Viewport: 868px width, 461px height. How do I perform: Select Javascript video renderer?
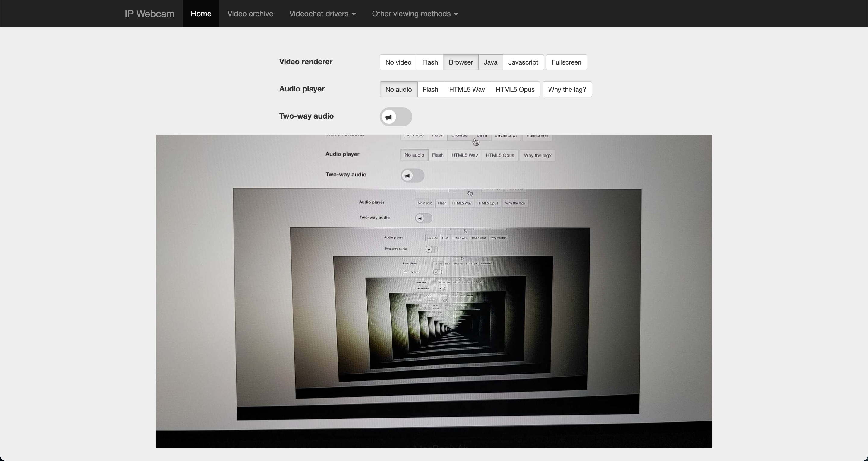click(523, 62)
